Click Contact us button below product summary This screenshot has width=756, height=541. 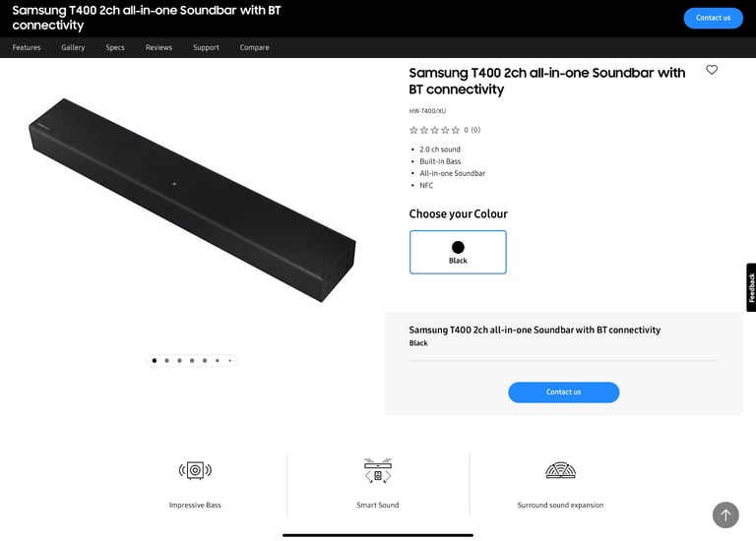click(x=564, y=392)
